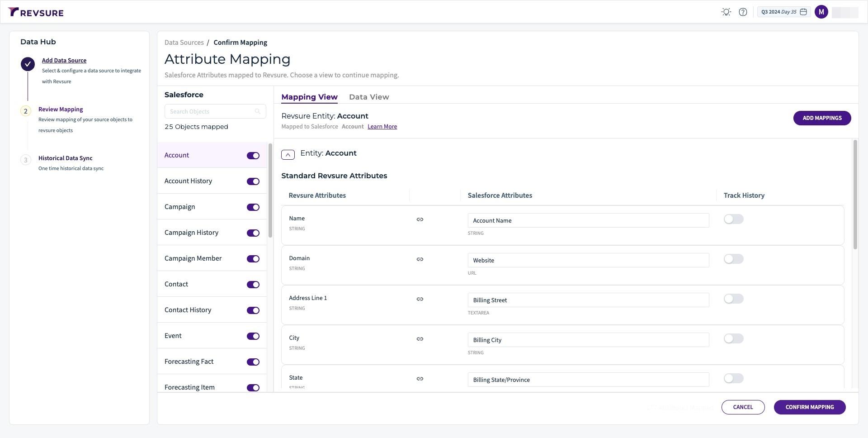Viewport: 868px width, 438px height.
Task: Toggle off the Event object
Action: [x=253, y=336]
